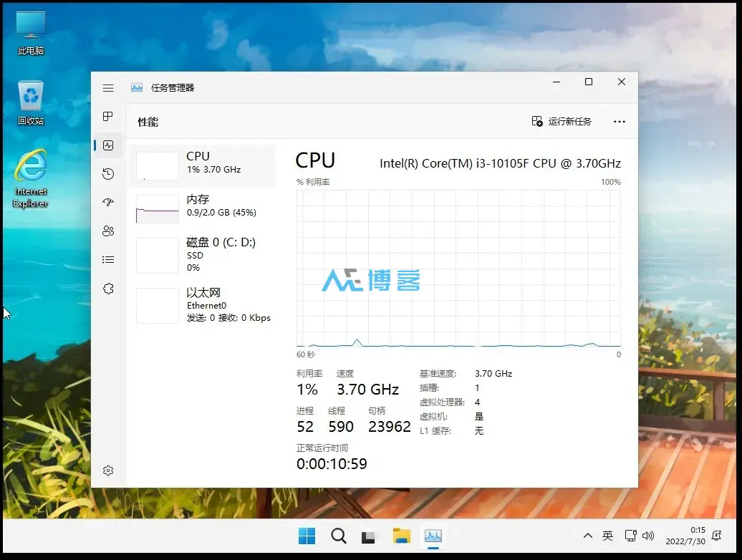Open the Details list icon in sidebar
742x560 pixels.
point(108,259)
